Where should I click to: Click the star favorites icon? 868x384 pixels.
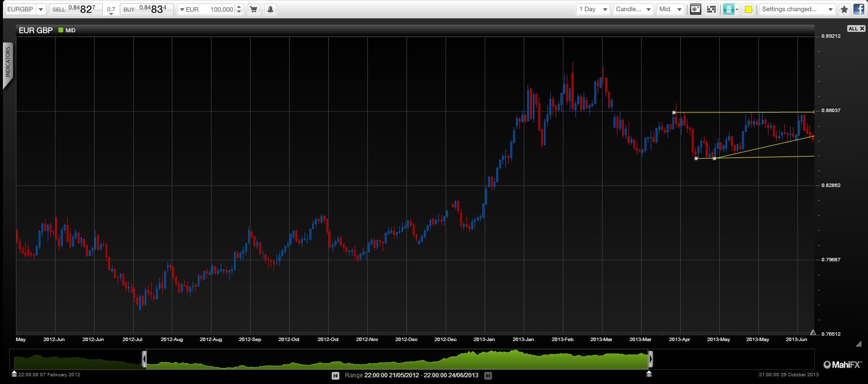point(844,9)
